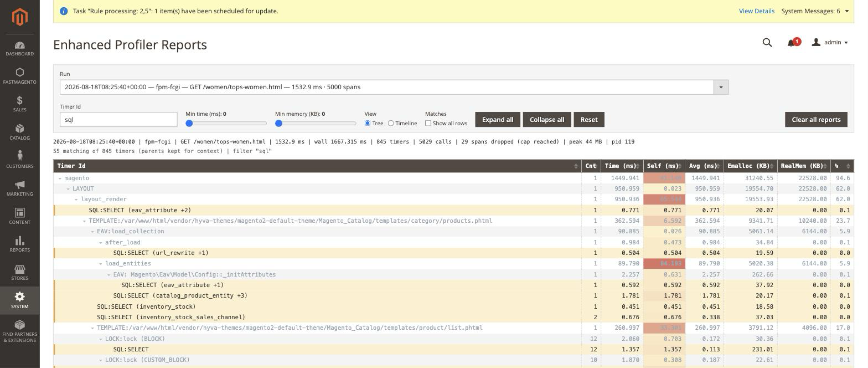Click the Timer Id filter input

pyautogui.click(x=118, y=120)
